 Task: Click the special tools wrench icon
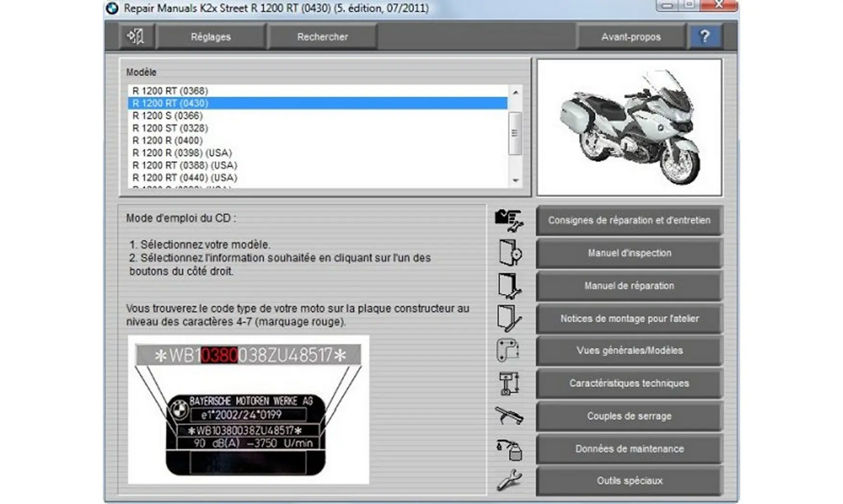coord(510,480)
